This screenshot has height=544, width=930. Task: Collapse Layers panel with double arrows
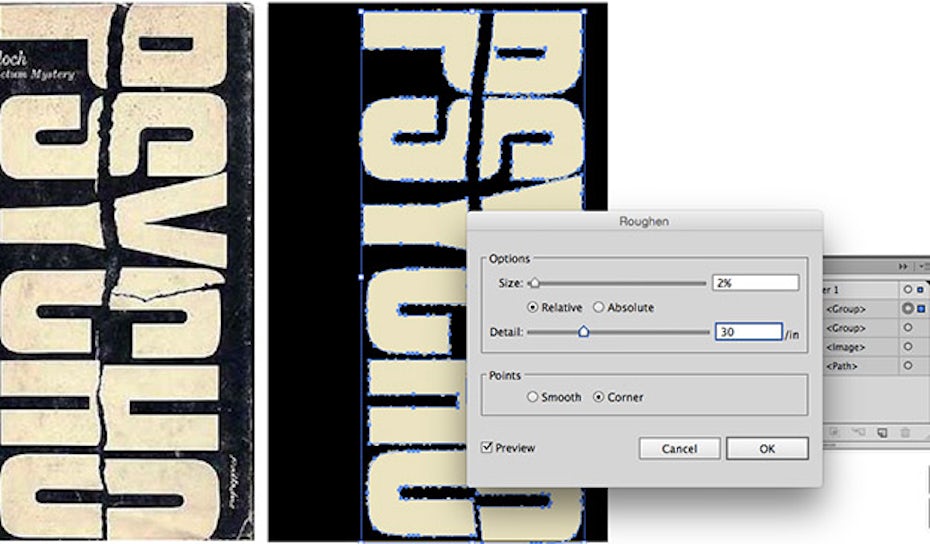pyautogui.click(x=903, y=267)
